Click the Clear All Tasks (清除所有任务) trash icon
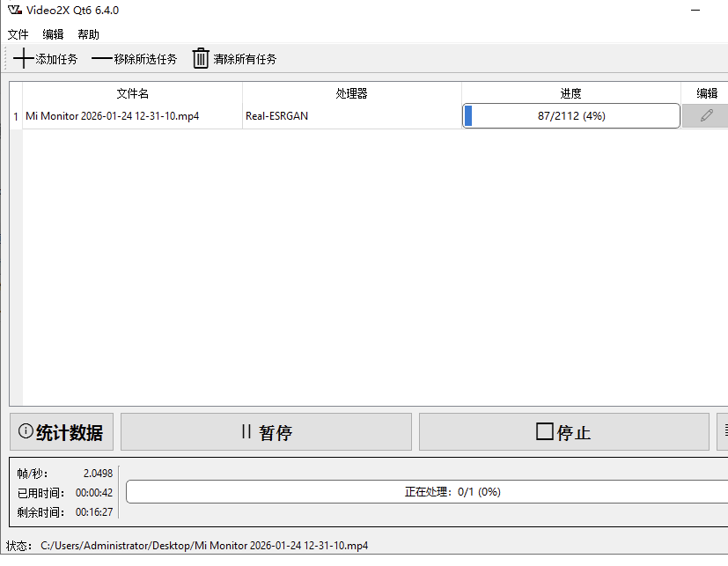This screenshot has width=728, height=566. pos(201,59)
